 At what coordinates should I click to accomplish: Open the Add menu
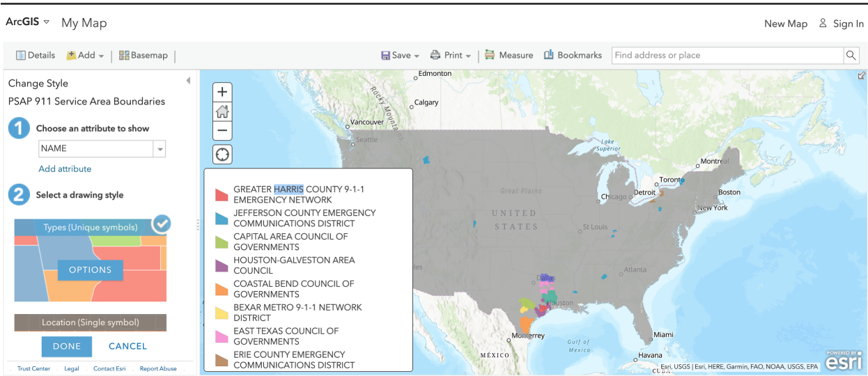[85, 55]
